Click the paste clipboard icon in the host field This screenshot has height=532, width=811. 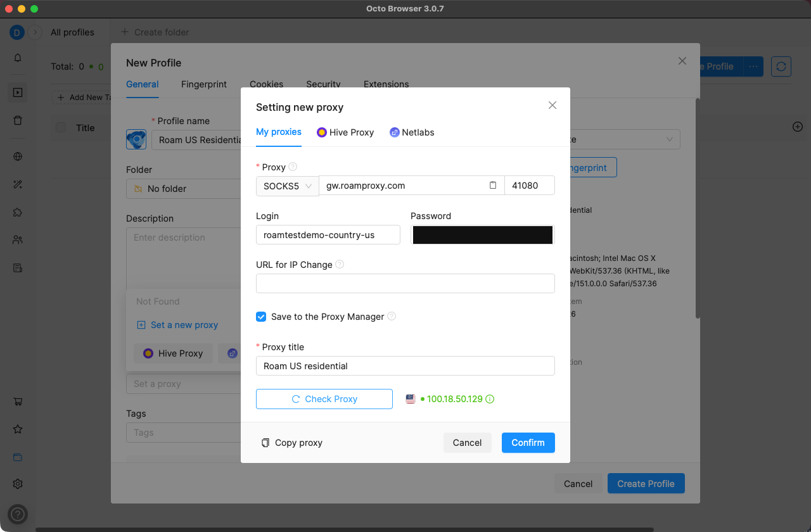[x=493, y=186]
